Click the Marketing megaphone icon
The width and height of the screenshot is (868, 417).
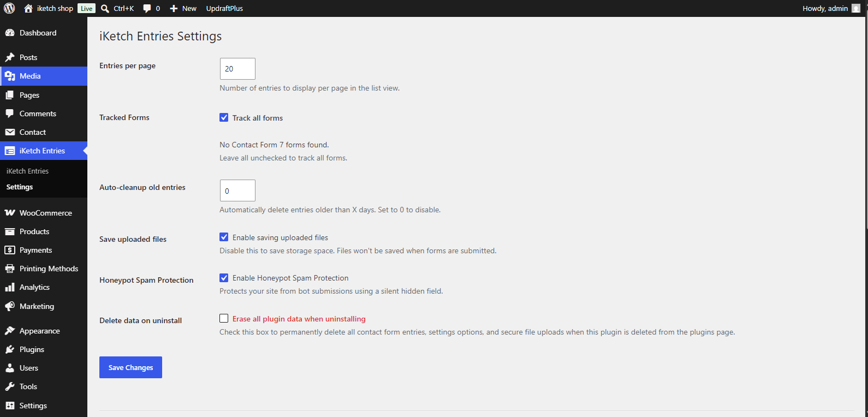pos(10,306)
